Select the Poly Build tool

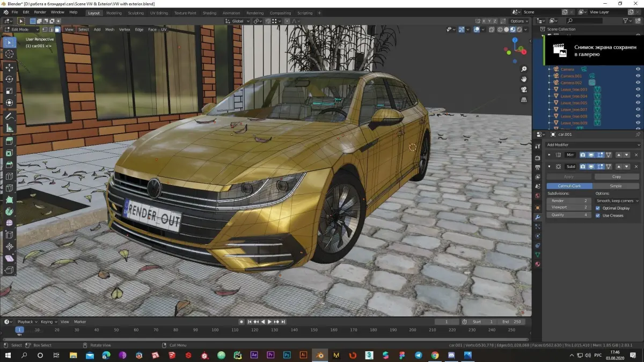pos(9,200)
